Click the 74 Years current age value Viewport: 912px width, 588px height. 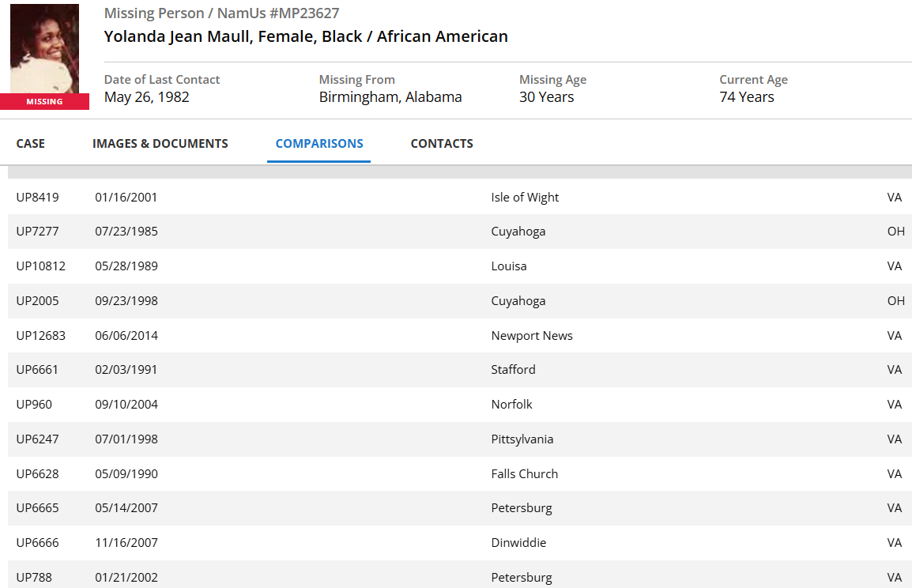pos(746,97)
